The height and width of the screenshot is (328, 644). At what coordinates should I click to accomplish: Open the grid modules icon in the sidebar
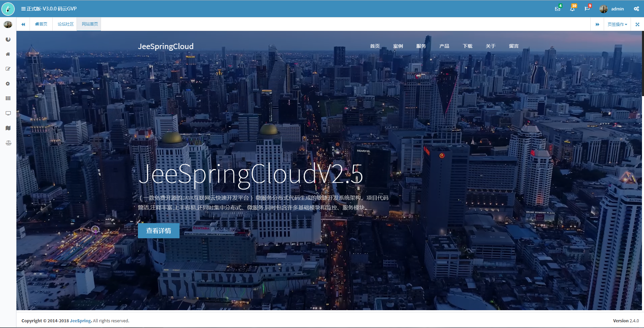coord(8,98)
